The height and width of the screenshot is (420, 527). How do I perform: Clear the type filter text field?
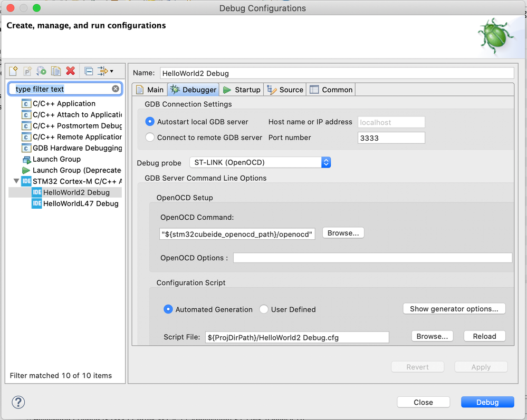[x=116, y=89]
